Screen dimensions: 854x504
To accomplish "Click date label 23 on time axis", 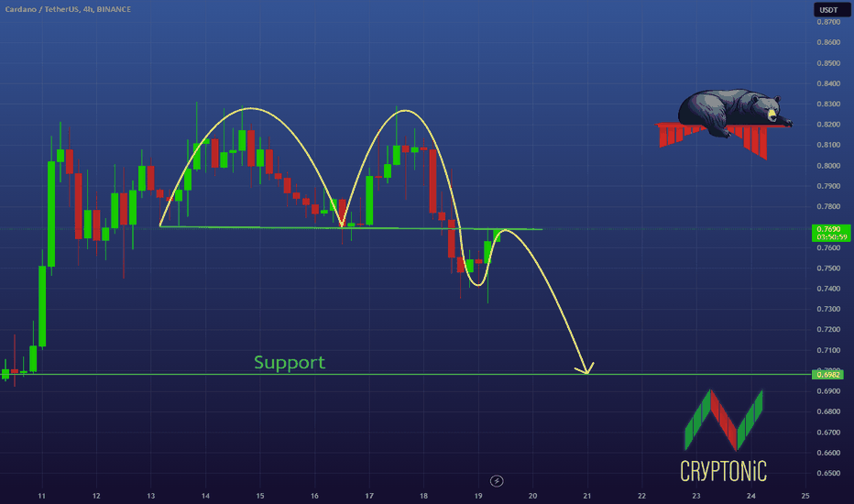I will click(696, 496).
